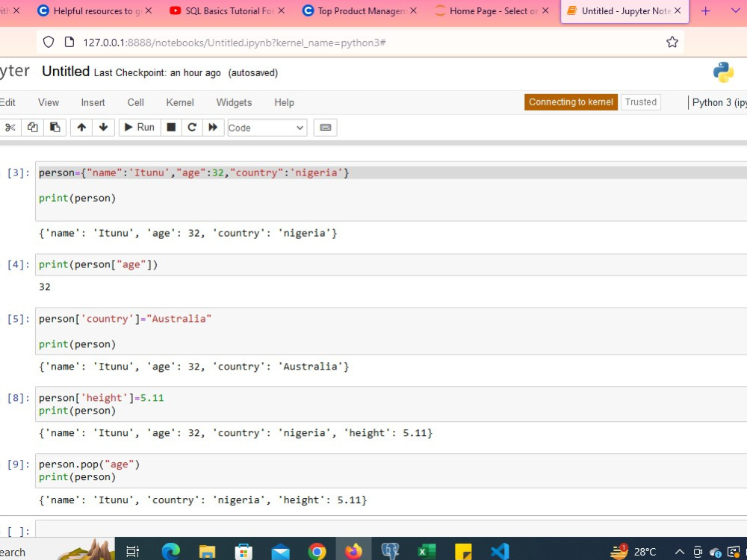747x560 pixels.
Task: Click the Python 3 kernel name
Action: pos(719,102)
